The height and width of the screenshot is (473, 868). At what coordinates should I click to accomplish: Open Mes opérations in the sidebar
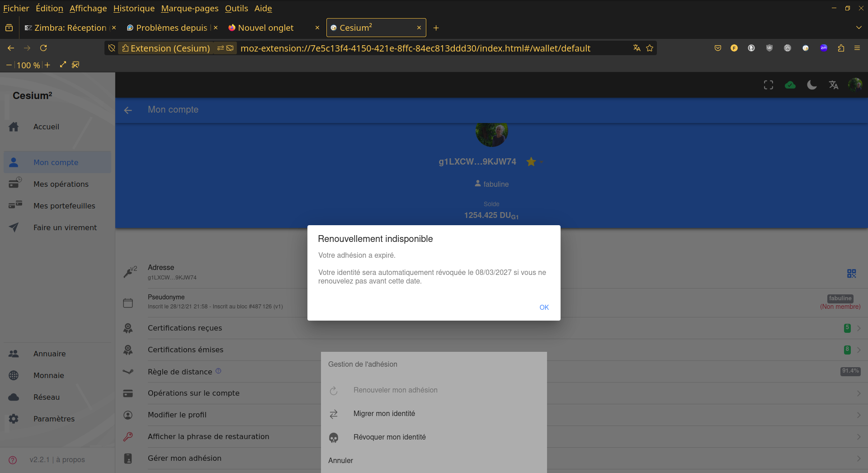point(61,184)
